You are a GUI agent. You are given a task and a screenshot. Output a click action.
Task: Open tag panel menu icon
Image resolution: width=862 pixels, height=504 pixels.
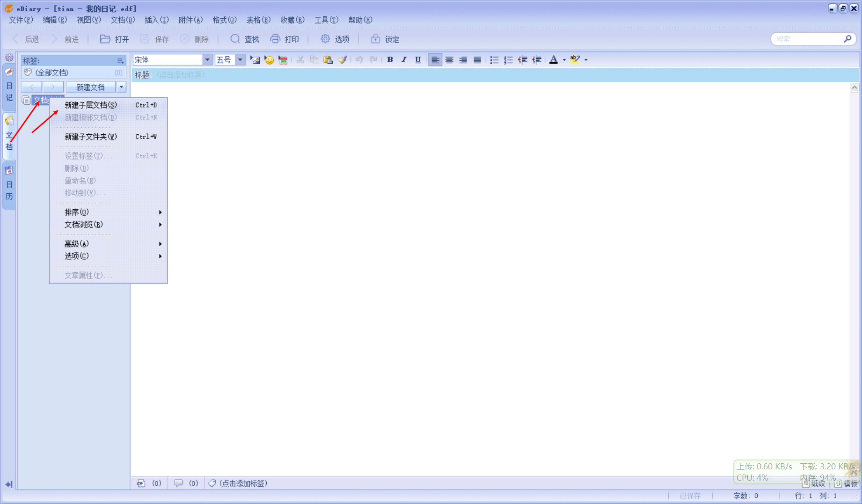click(120, 61)
